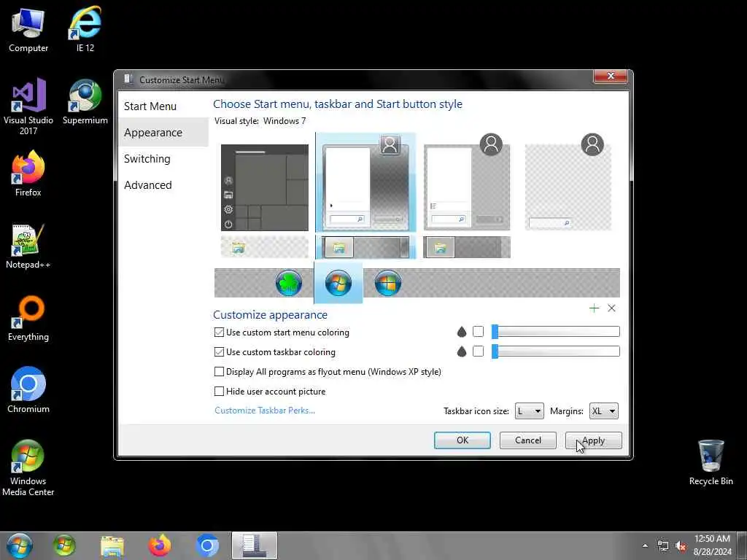Select the flat gray taskbar style thumbnail

[467, 247]
